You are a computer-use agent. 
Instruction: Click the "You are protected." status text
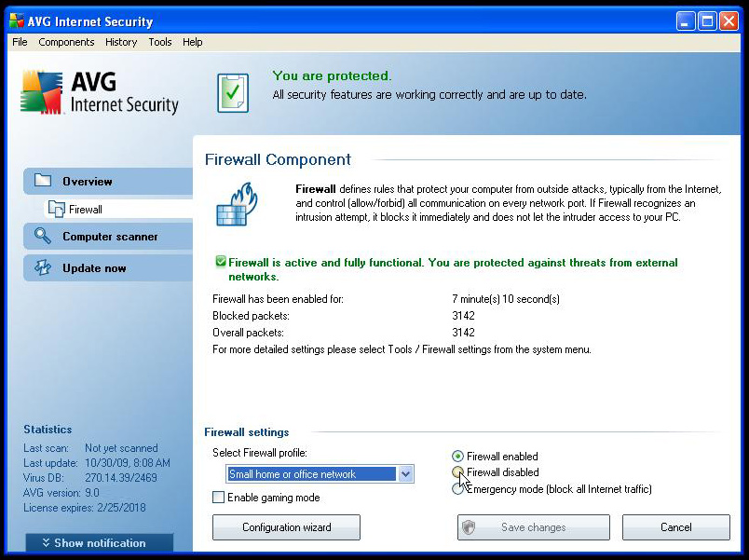pyautogui.click(x=332, y=75)
